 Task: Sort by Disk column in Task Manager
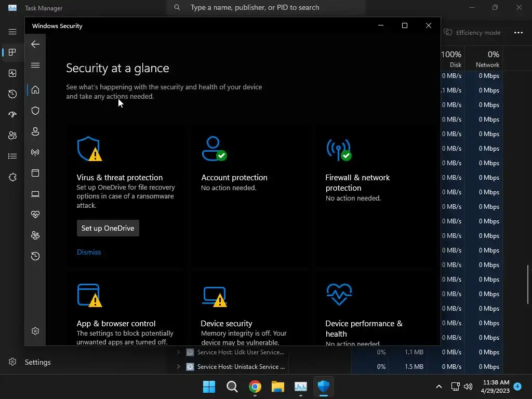pyautogui.click(x=451, y=59)
